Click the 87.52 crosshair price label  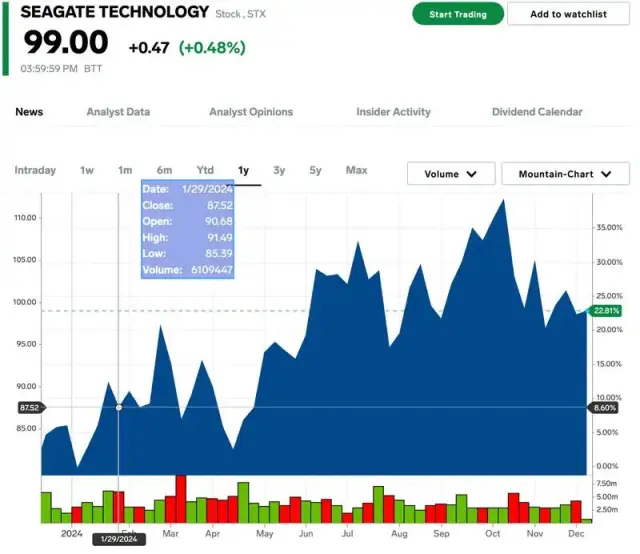(30, 408)
